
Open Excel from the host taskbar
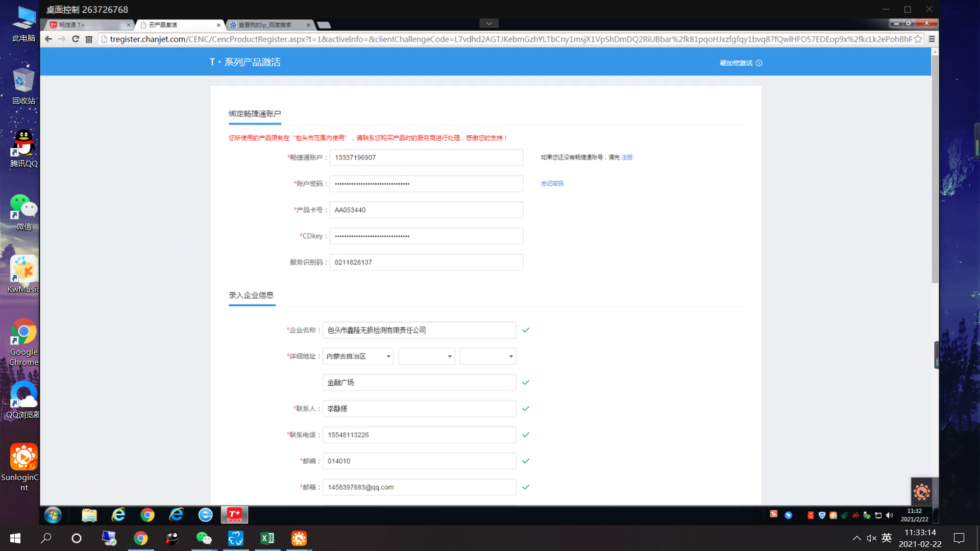pos(267,538)
